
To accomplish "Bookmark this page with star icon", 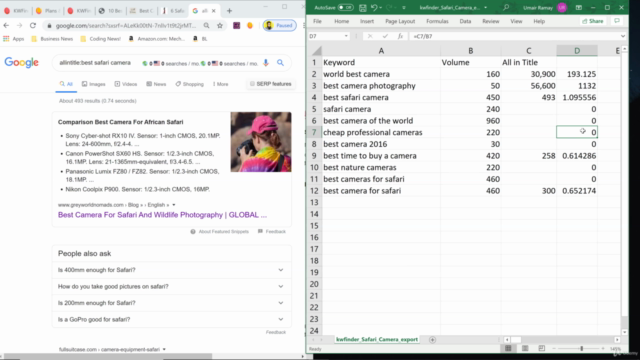I will pos(220,25).
